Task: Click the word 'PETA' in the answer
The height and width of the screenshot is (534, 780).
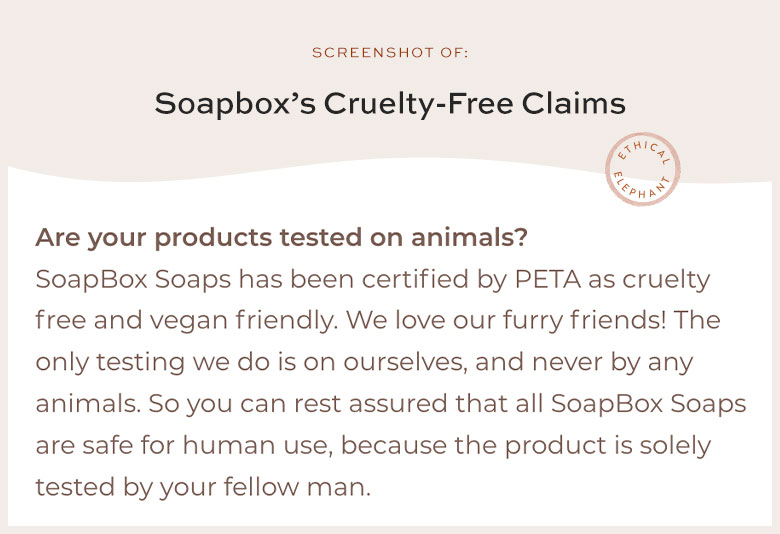Action: coord(548,279)
